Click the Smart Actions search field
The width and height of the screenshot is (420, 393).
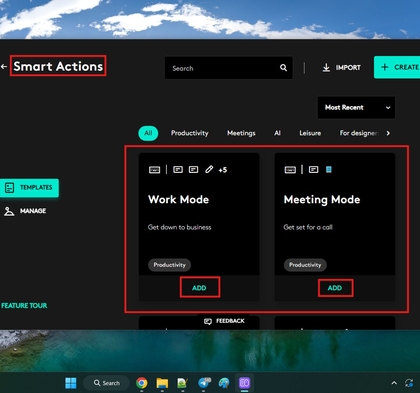click(x=229, y=68)
